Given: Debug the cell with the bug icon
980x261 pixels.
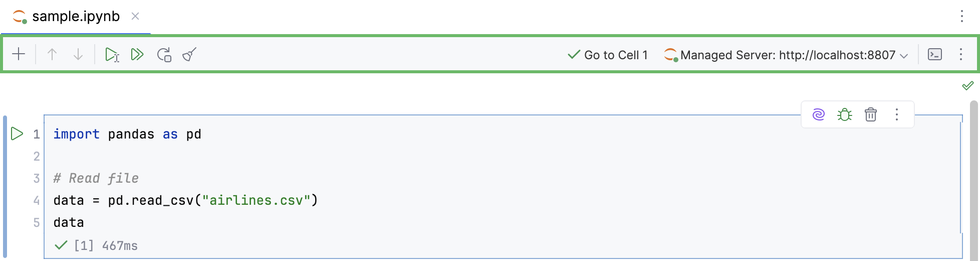Looking at the screenshot, I should (x=845, y=114).
